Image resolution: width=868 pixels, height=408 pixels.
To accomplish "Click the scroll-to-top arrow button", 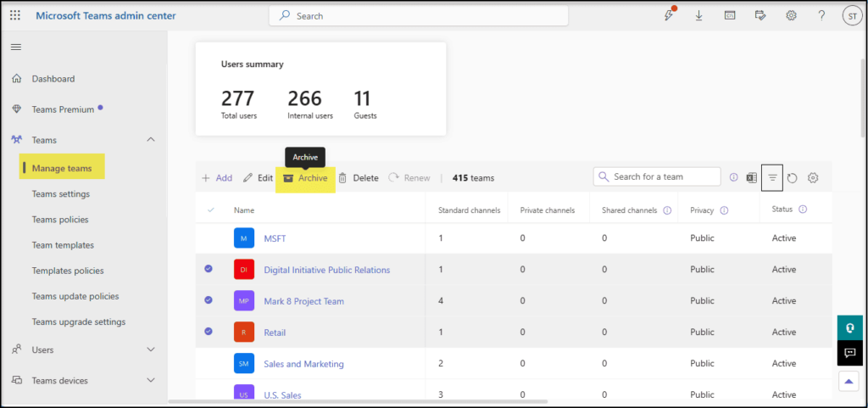I will coord(849,381).
